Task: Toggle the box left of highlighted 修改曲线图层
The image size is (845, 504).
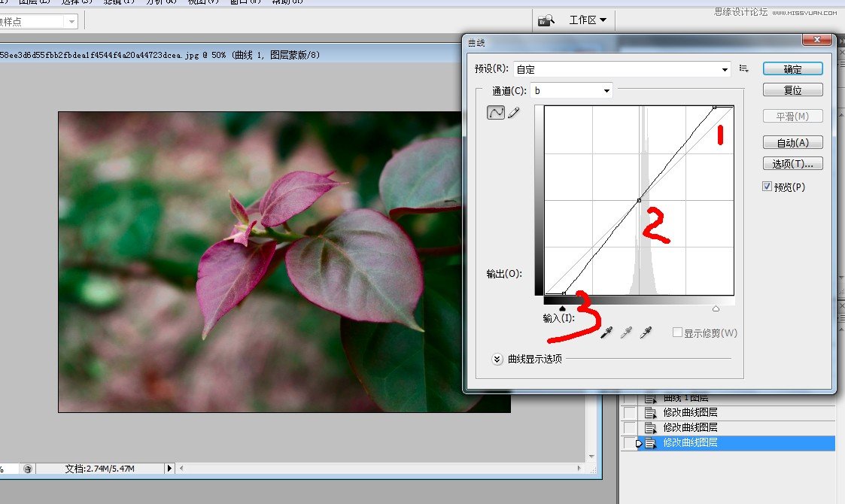Action: click(629, 443)
